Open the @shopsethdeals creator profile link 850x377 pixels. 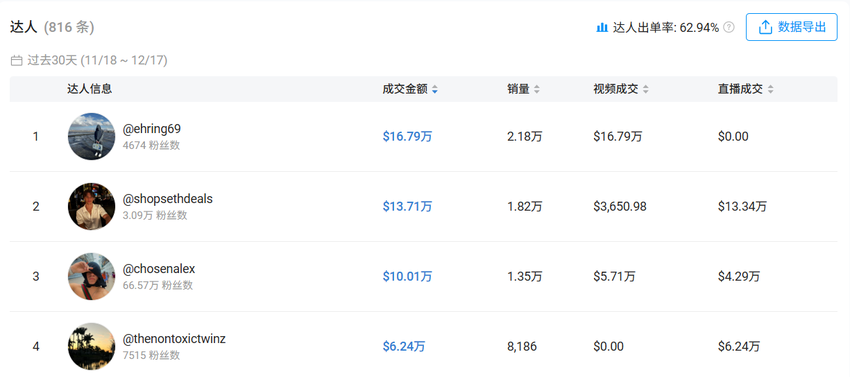click(x=168, y=199)
